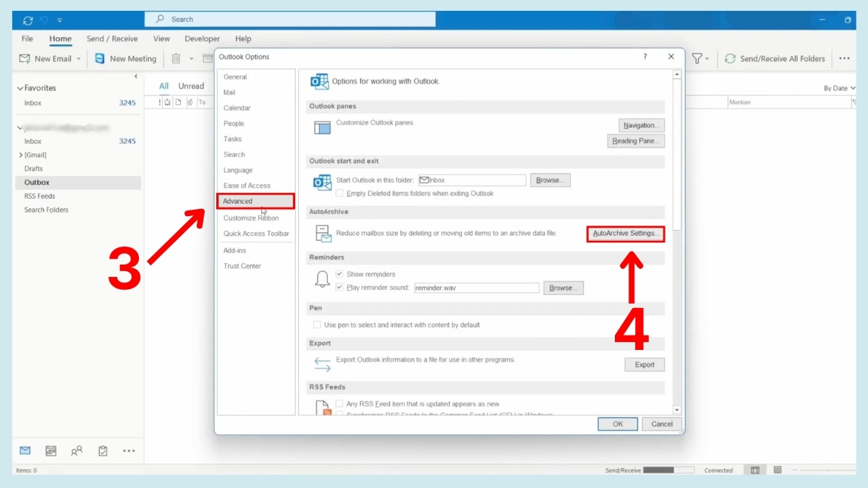Click the Inbox start folder field
Viewport: 868px width, 488px height.
click(472, 180)
